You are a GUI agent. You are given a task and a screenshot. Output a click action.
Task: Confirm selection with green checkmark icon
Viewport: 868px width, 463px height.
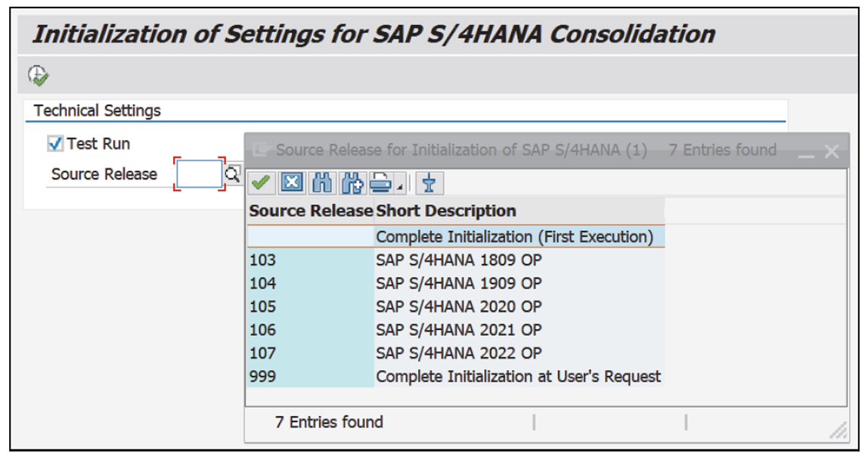262,183
